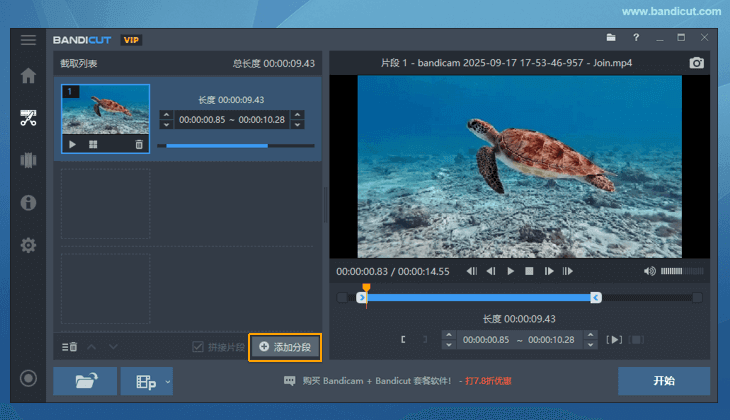Open the folder icon in title bar
730x420 pixels.
point(611,38)
